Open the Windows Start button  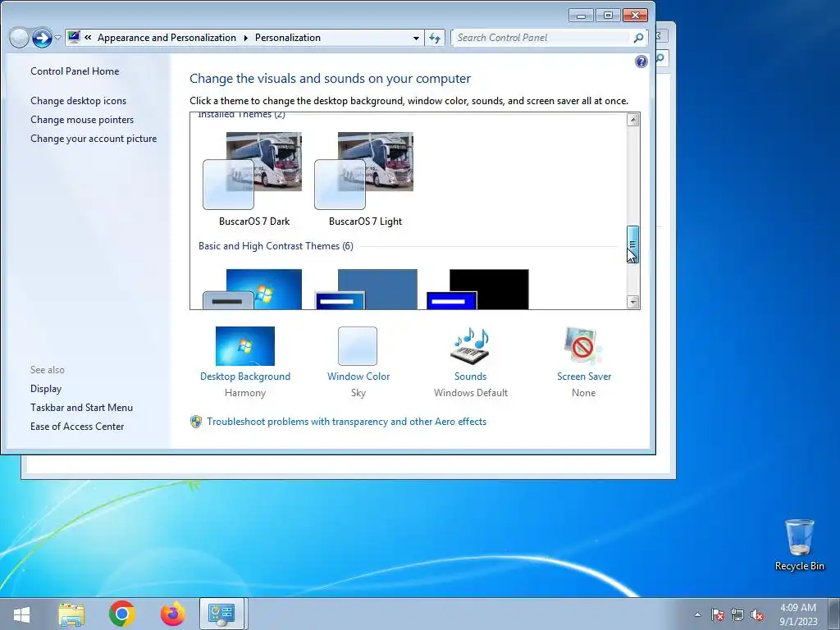click(21, 614)
